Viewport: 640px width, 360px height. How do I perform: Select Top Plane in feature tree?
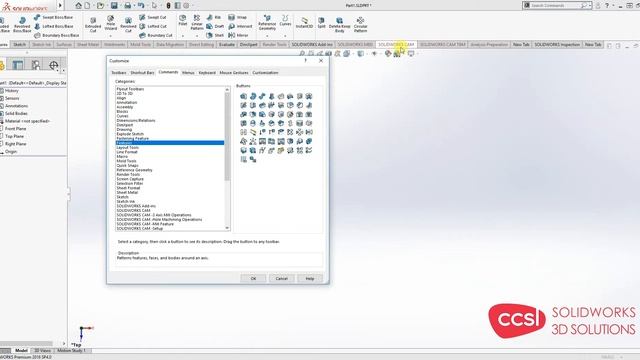click(14, 136)
